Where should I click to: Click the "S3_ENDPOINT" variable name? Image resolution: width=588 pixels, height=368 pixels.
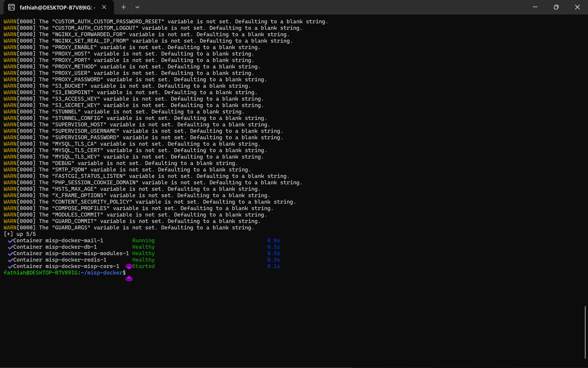coord(73,92)
